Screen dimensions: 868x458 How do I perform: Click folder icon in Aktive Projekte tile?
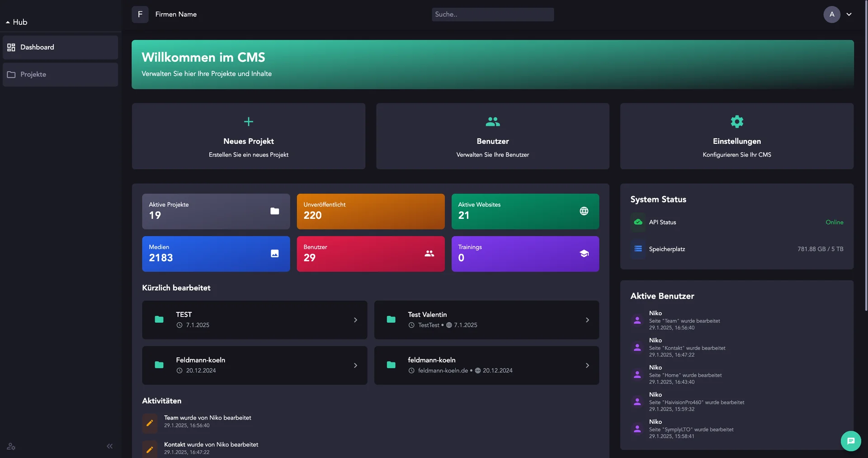tap(274, 211)
